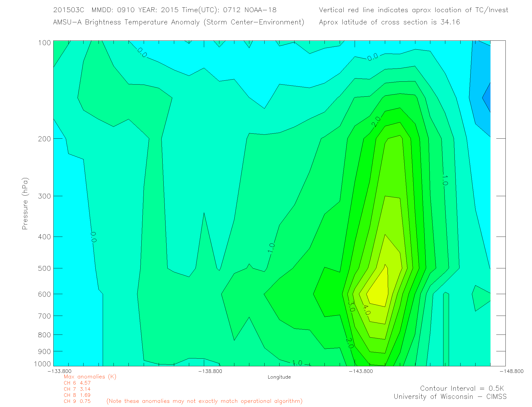Click the -148.800 longitude label
532x407 pixels.
point(512,371)
